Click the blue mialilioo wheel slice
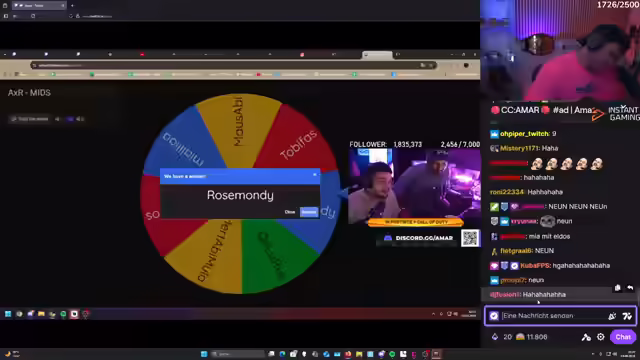Image resolution: width=640 pixels, height=360 pixels. pos(184,143)
